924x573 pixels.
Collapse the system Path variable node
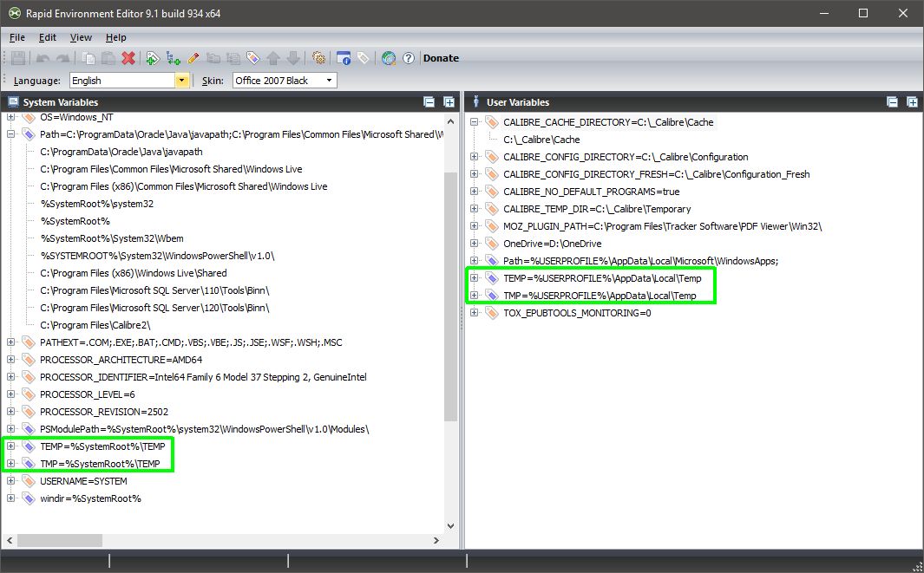point(10,134)
